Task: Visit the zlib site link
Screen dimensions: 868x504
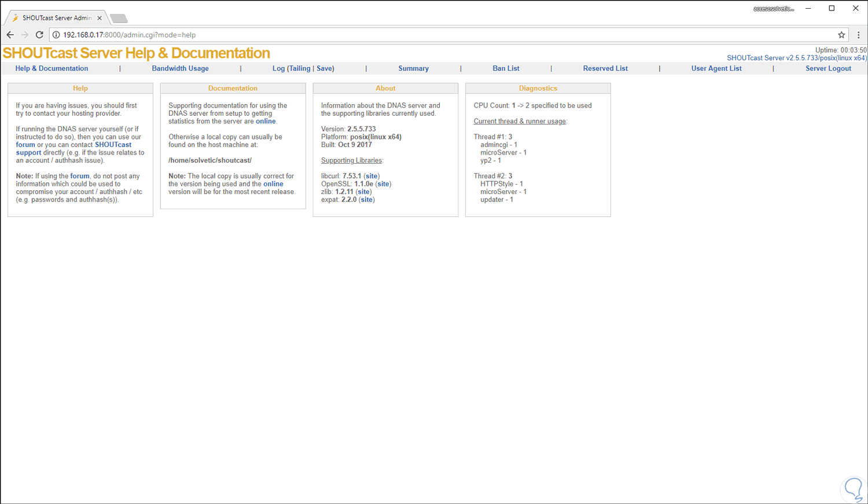Action: pyautogui.click(x=363, y=192)
